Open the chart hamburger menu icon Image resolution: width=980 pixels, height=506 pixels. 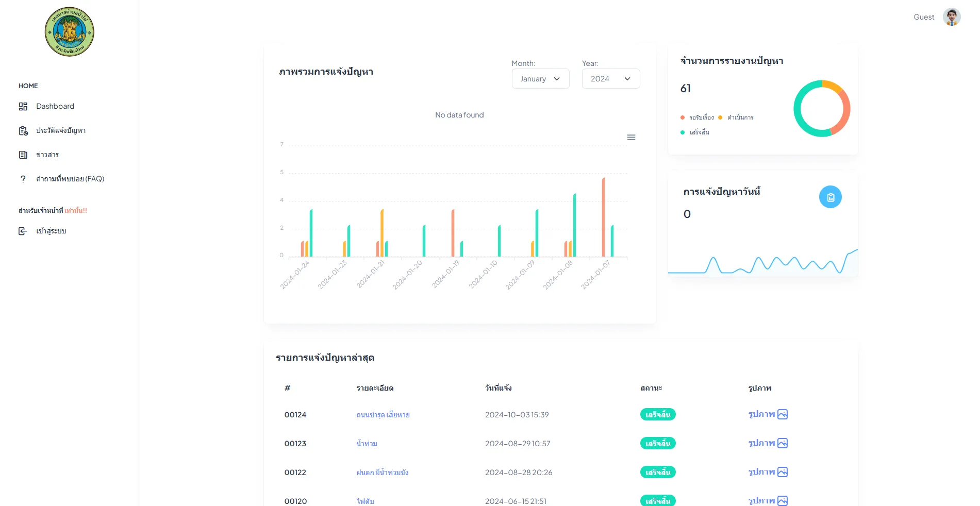point(631,138)
